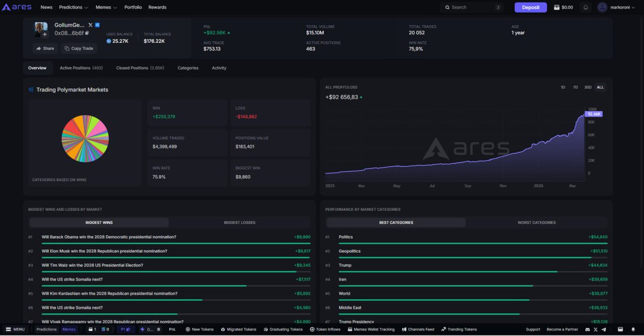Click the Copy Trade button
Image resolution: width=644 pixels, height=336 pixels.
click(78, 48)
